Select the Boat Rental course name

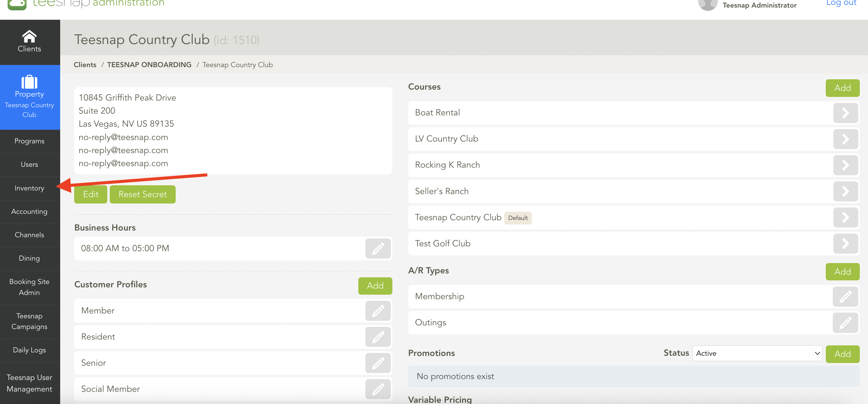coord(437,113)
